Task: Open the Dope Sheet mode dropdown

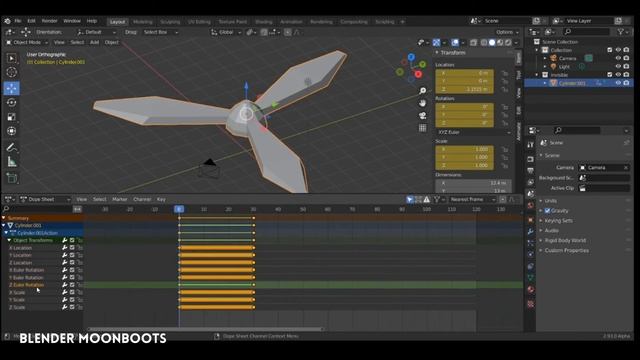Action: (x=45, y=199)
